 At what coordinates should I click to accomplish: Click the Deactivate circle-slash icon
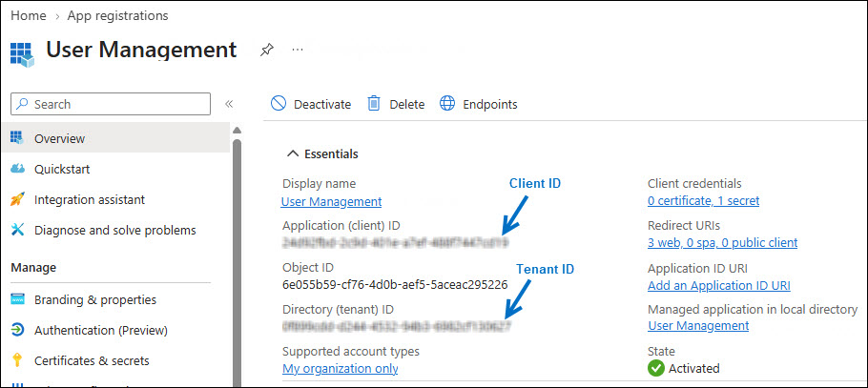(278, 104)
